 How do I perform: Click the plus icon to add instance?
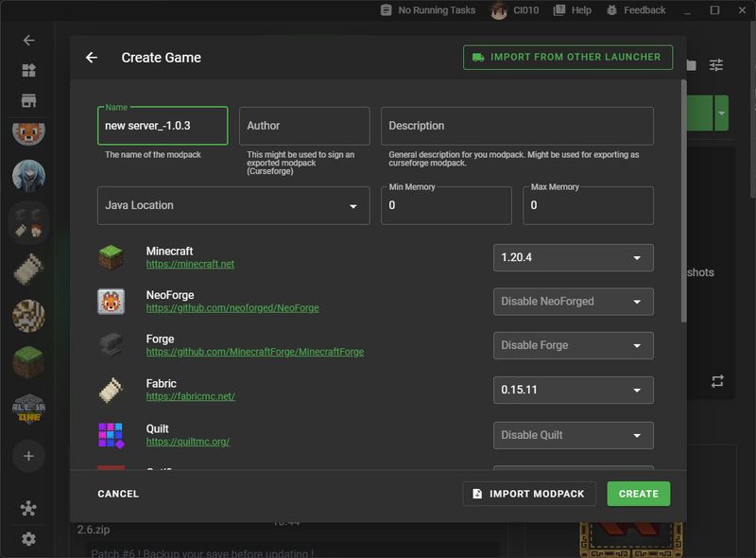[28, 456]
